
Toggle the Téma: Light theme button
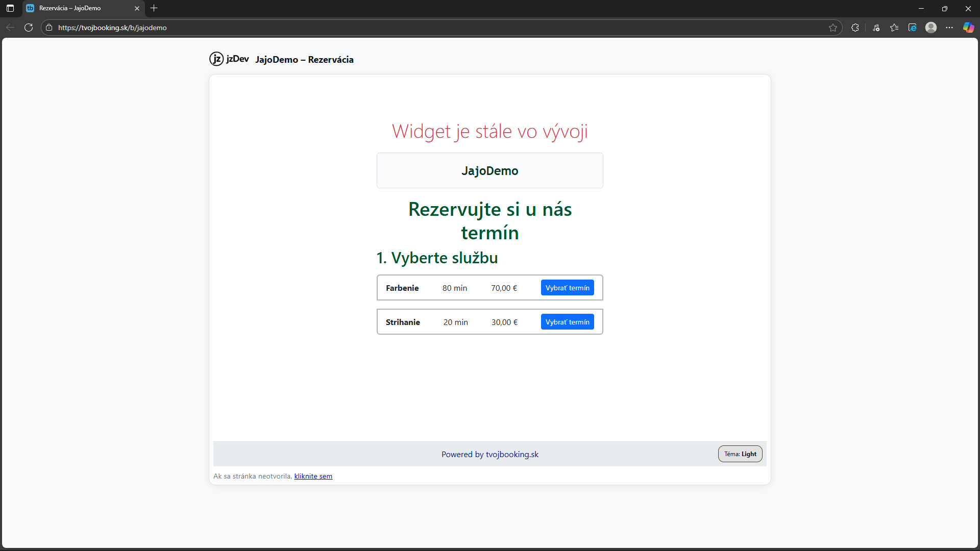pyautogui.click(x=740, y=454)
